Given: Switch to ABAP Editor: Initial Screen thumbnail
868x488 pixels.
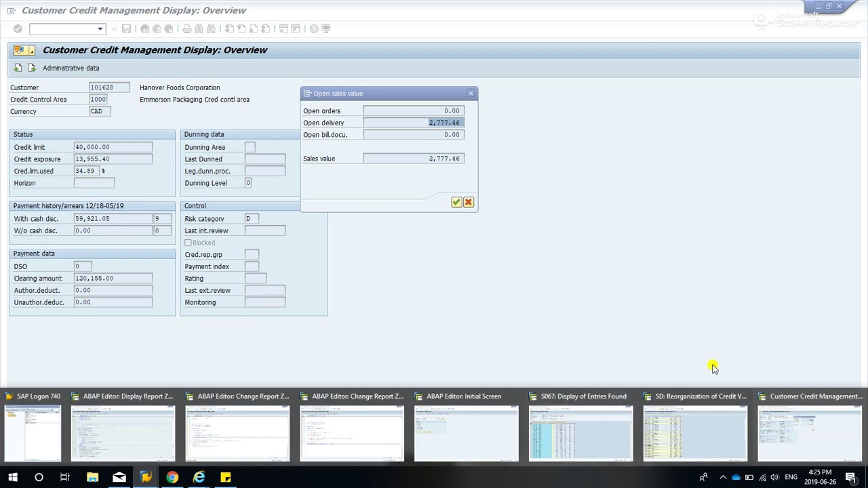Looking at the screenshot, I should click(x=467, y=426).
